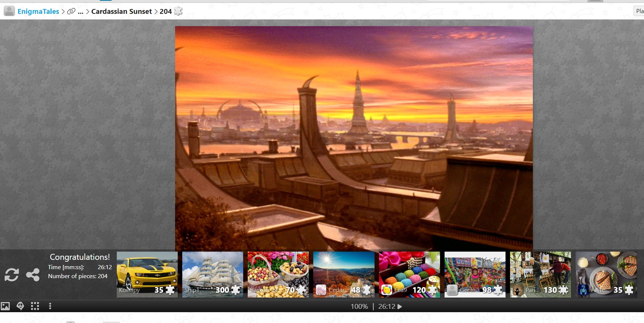Viewport: 644px width, 323px height.
Task: Click the puzzle piece icon beside 204
Action: 178,11
